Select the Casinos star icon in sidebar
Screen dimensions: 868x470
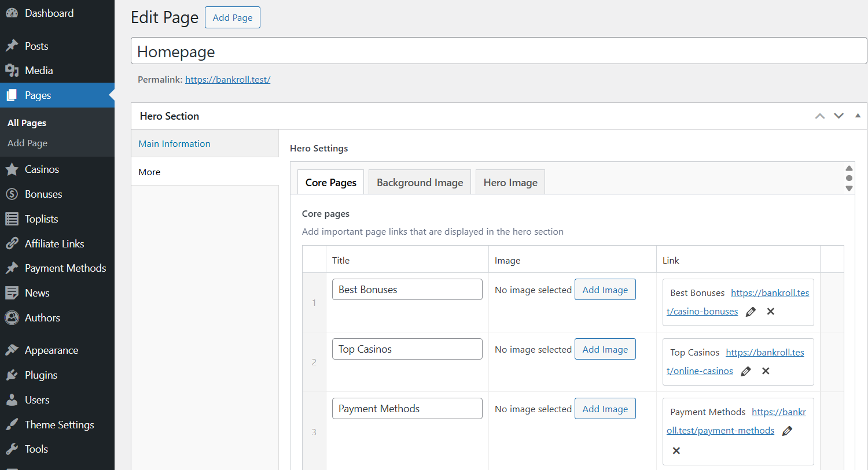[13, 169]
